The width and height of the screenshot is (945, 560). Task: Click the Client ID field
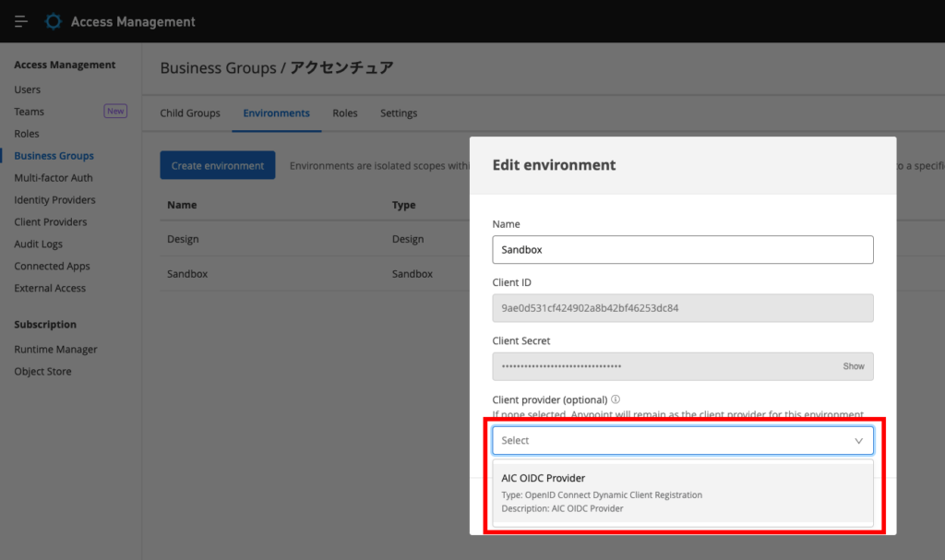point(682,308)
